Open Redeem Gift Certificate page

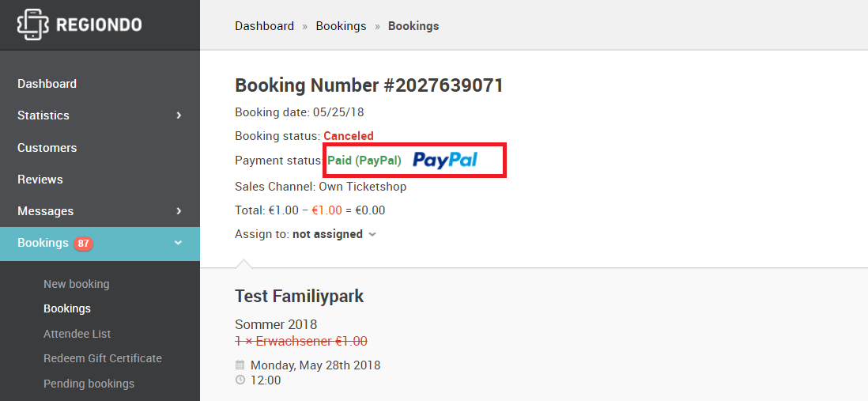pyautogui.click(x=103, y=358)
